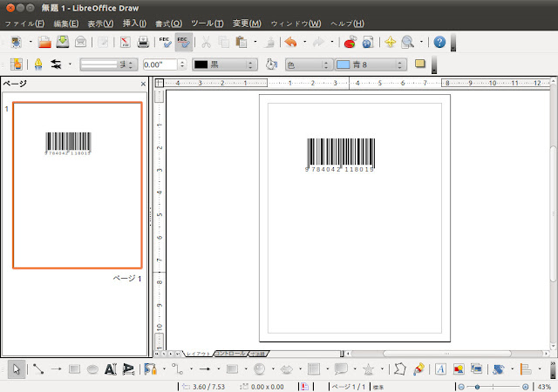Open the line color dropdown showing 黒
Image resolution: width=558 pixels, height=392 pixels.
click(225, 64)
